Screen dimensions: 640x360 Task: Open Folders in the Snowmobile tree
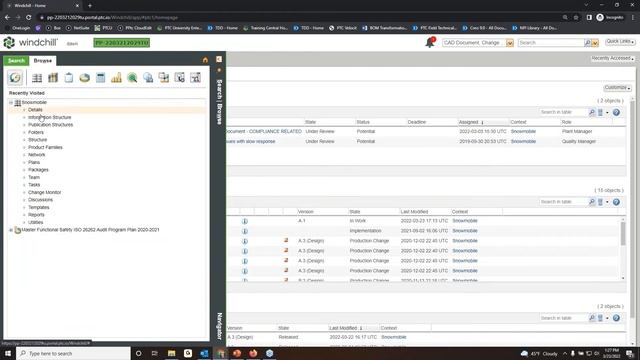point(36,132)
